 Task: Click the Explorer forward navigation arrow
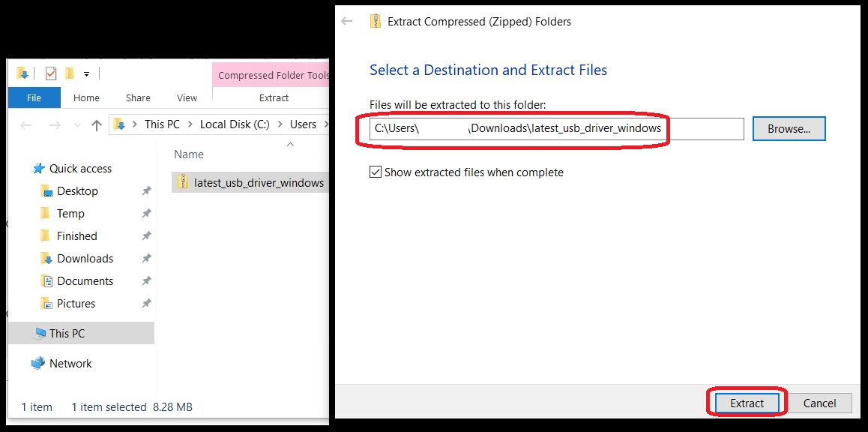[54, 125]
